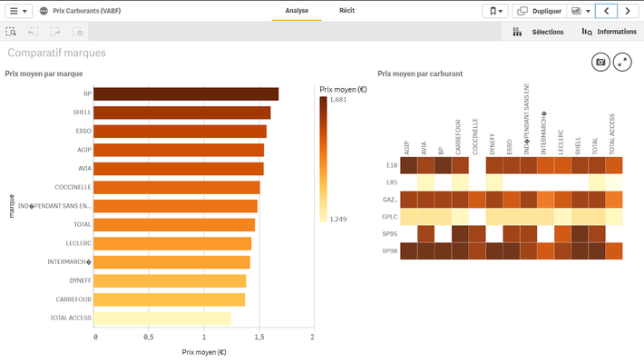Click the legend minimum value 1,249
Image resolution: width=644 pixels, height=363 pixels.
coord(338,219)
